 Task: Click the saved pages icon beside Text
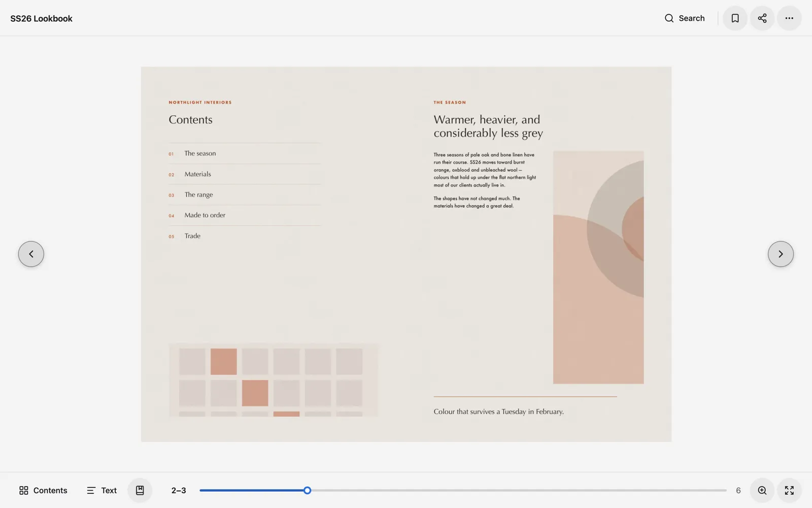140,490
